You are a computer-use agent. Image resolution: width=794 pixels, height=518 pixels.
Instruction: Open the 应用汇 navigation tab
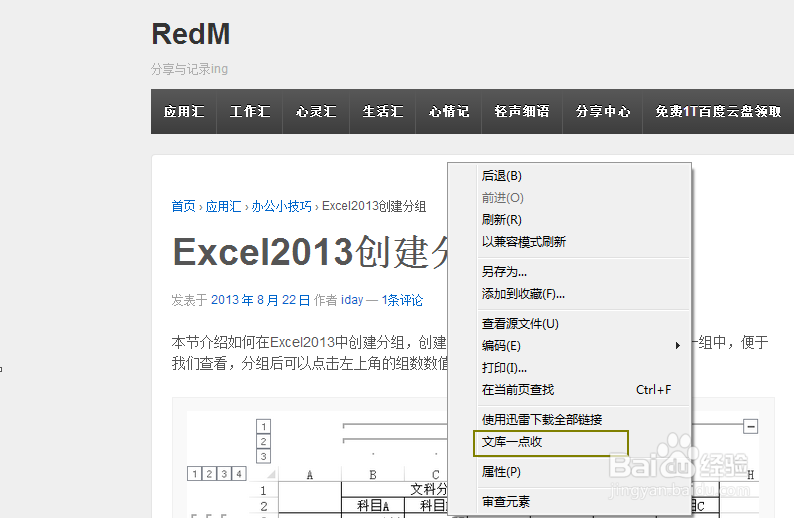(x=184, y=111)
